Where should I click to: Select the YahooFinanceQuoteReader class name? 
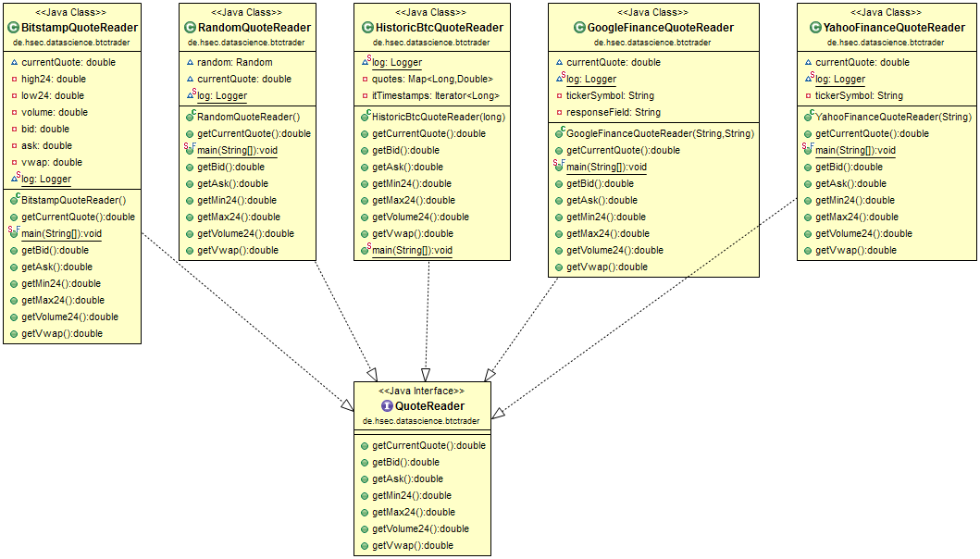click(894, 28)
